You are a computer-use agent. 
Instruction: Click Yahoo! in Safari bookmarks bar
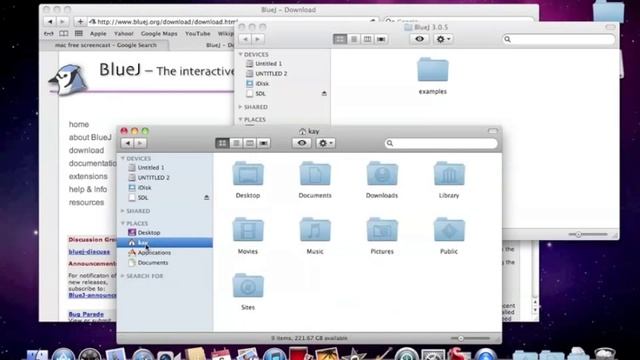pyautogui.click(x=123, y=34)
